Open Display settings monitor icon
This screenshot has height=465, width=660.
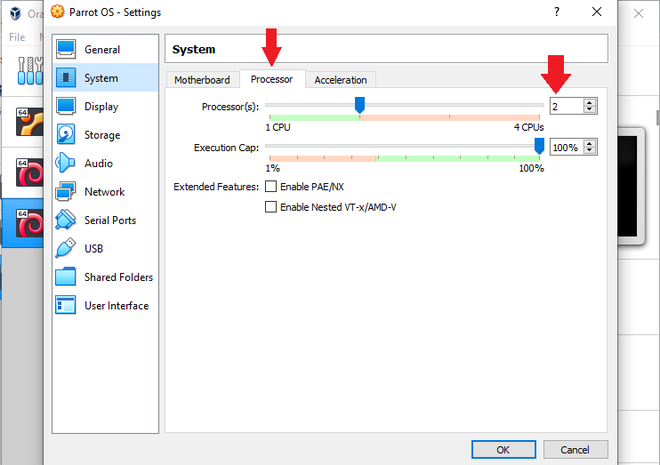click(66, 106)
